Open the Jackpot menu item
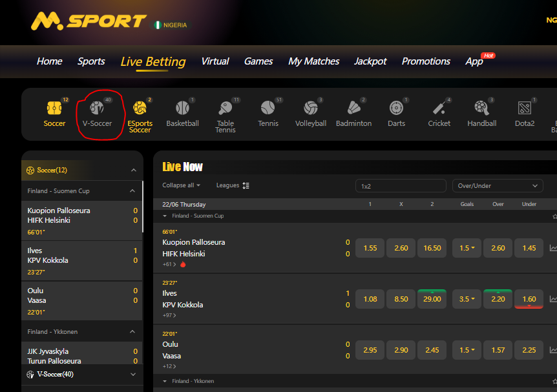The height and width of the screenshot is (392, 557). [370, 61]
